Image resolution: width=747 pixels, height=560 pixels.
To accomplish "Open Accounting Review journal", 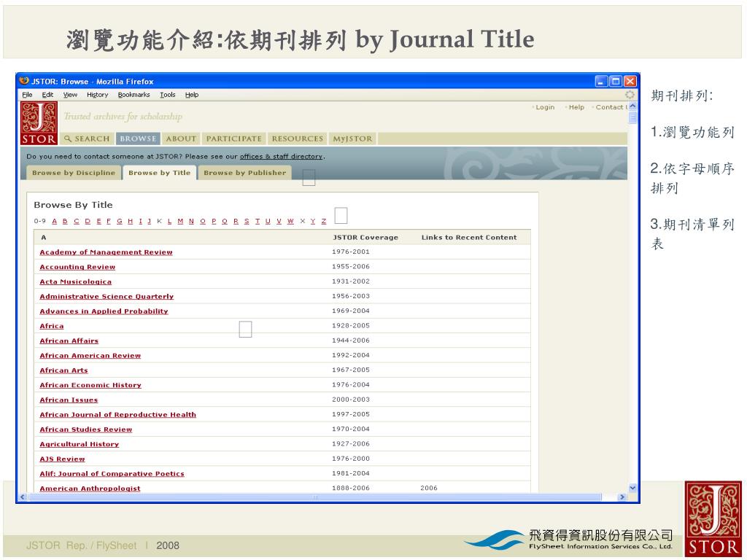I will 77,267.
